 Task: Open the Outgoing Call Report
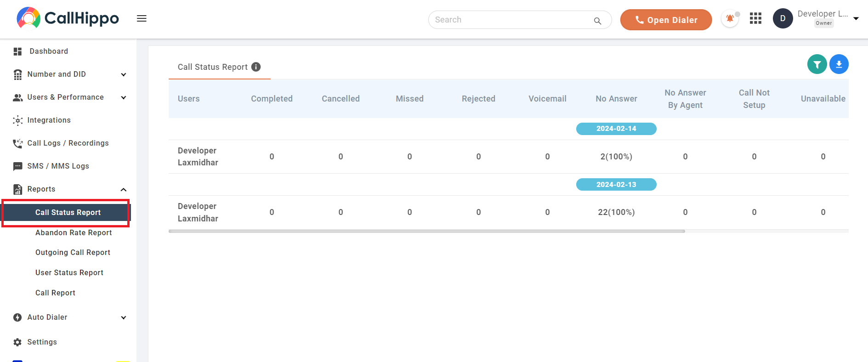[x=73, y=253]
